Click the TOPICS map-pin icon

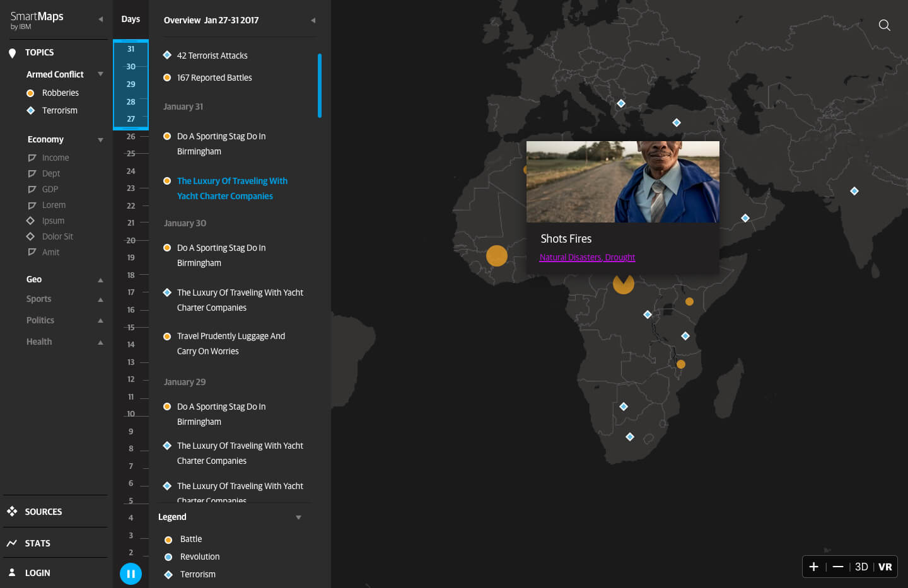point(12,53)
